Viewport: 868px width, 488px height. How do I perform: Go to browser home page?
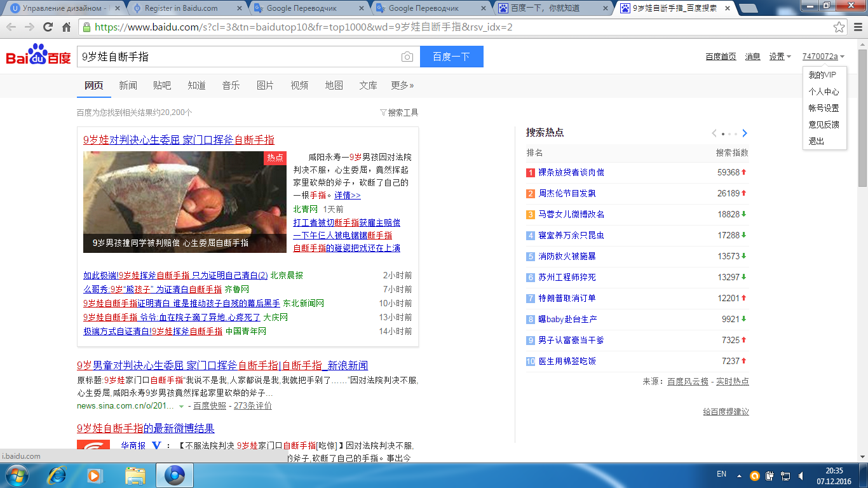point(66,27)
